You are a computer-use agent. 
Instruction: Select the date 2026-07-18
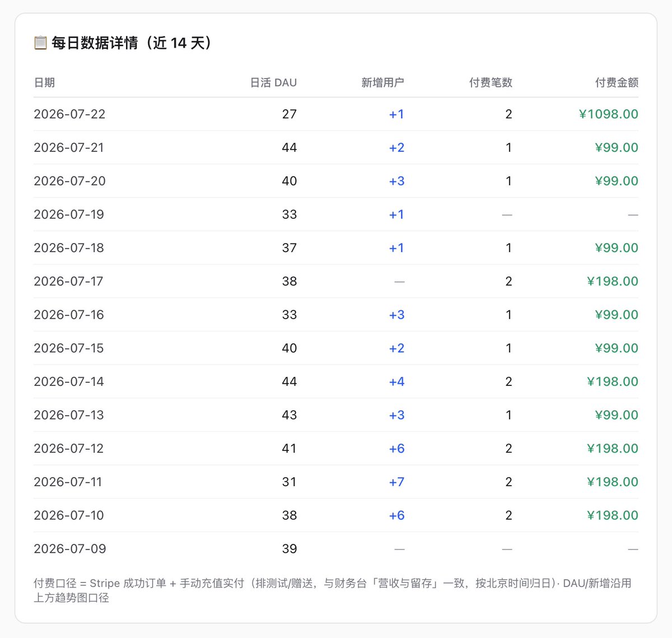click(69, 248)
